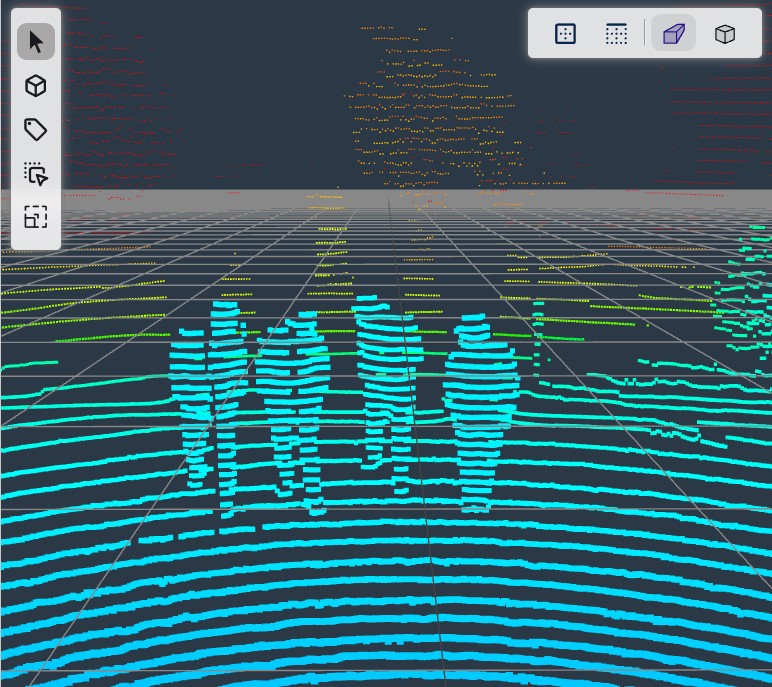Switch to the centered point grid view
This screenshot has height=687, width=772.
565,33
